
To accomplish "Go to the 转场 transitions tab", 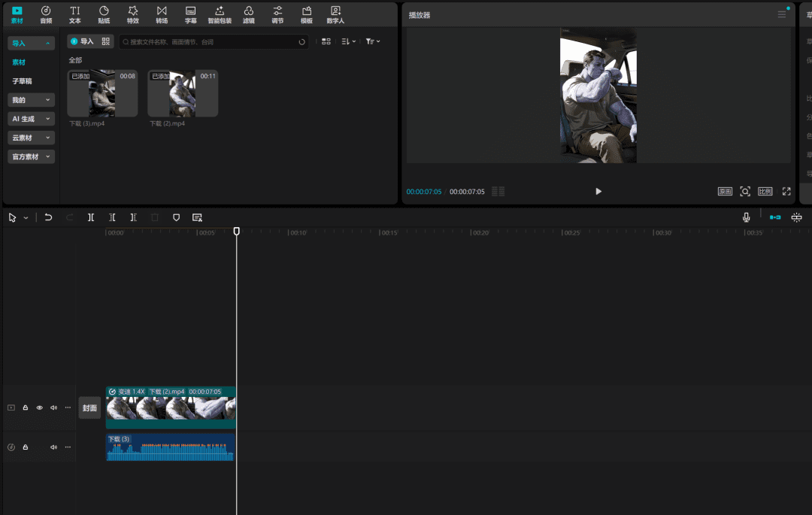I will pos(162,14).
